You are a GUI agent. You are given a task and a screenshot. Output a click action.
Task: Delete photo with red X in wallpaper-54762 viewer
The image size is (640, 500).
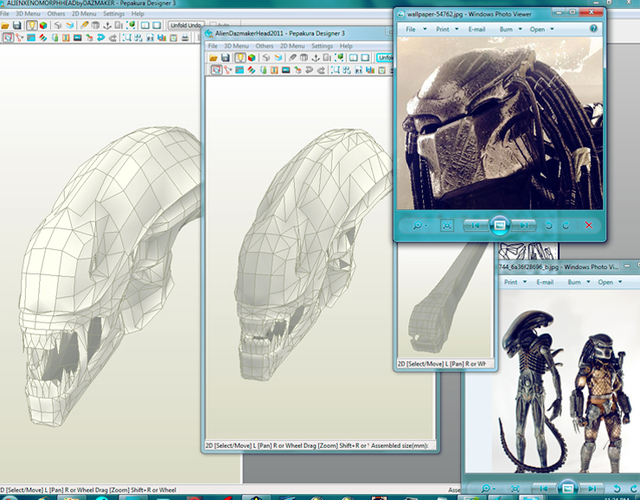click(589, 225)
